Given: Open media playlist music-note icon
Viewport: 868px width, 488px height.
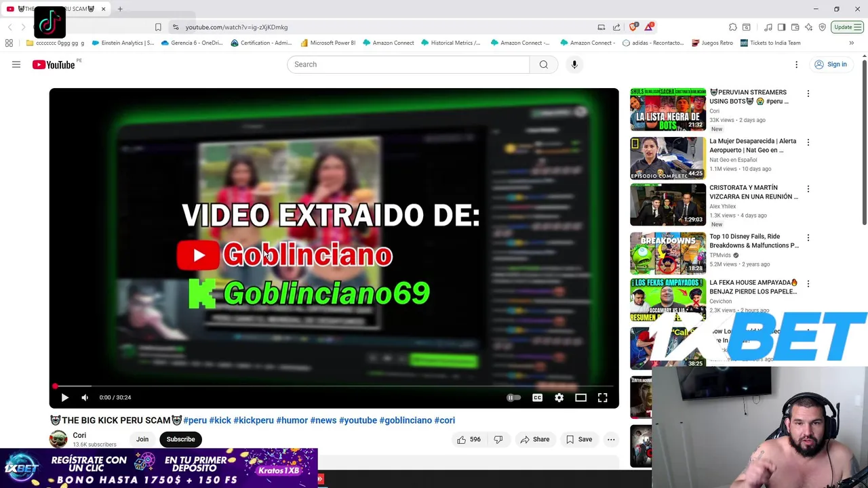Looking at the screenshot, I should [x=768, y=27].
